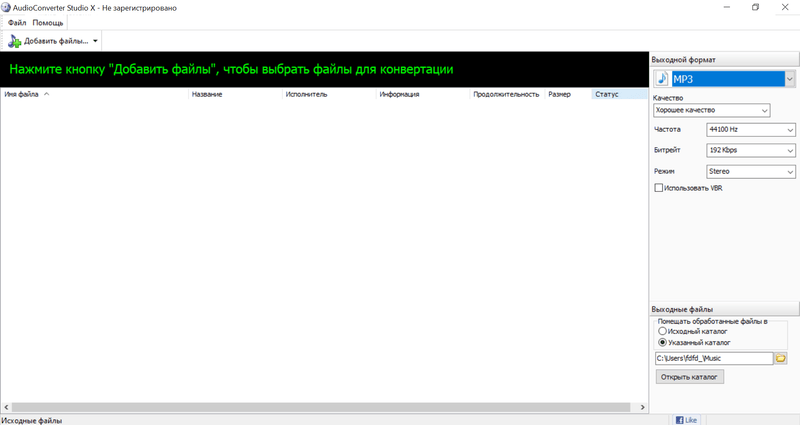Open the 192 Kbps bitrate dropdown
This screenshot has height=425, width=800.
click(790, 150)
